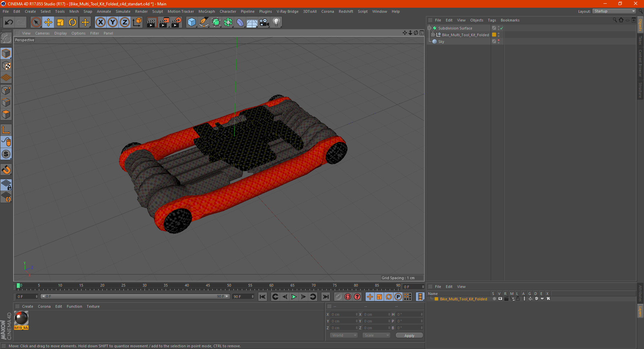Click the H rotation field stepper
Image resolution: width=644 pixels, height=349 pixels.
point(422,314)
